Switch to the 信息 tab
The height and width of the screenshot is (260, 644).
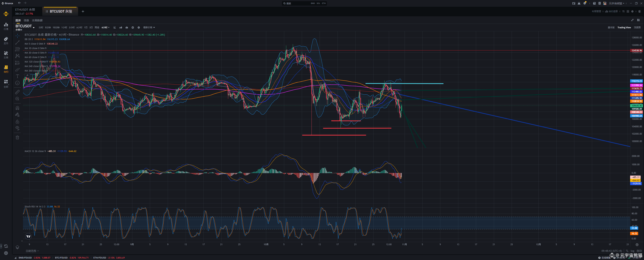tap(26, 20)
